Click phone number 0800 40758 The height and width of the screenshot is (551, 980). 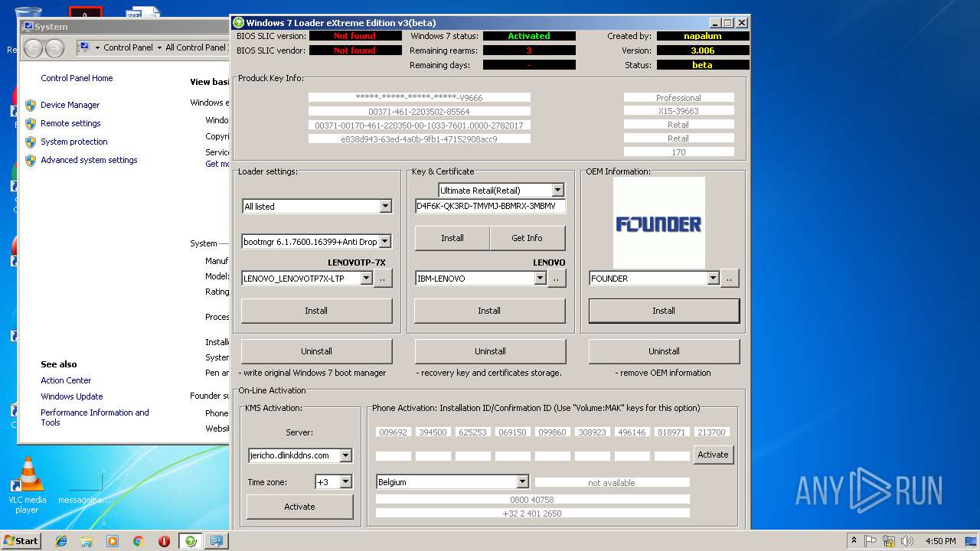[x=532, y=500]
